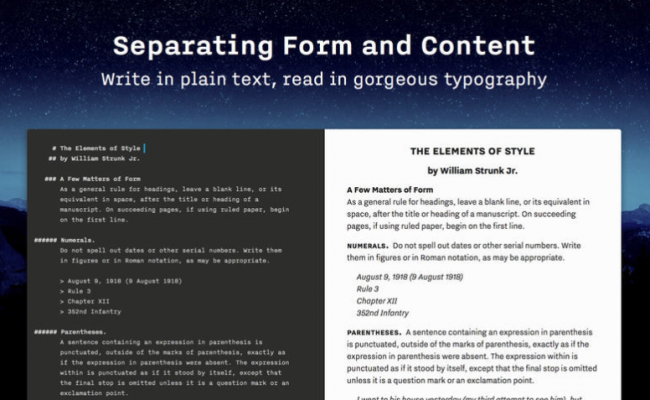Click italic 'Rule 3' in preview
This screenshot has width=650, height=400.
click(x=368, y=289)
